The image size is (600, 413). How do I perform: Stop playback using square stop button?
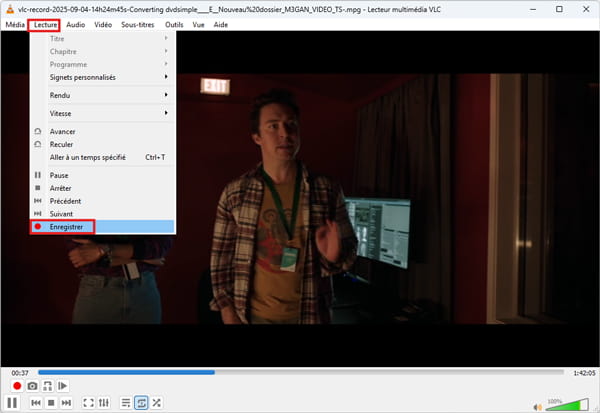(x=51, y=403)
